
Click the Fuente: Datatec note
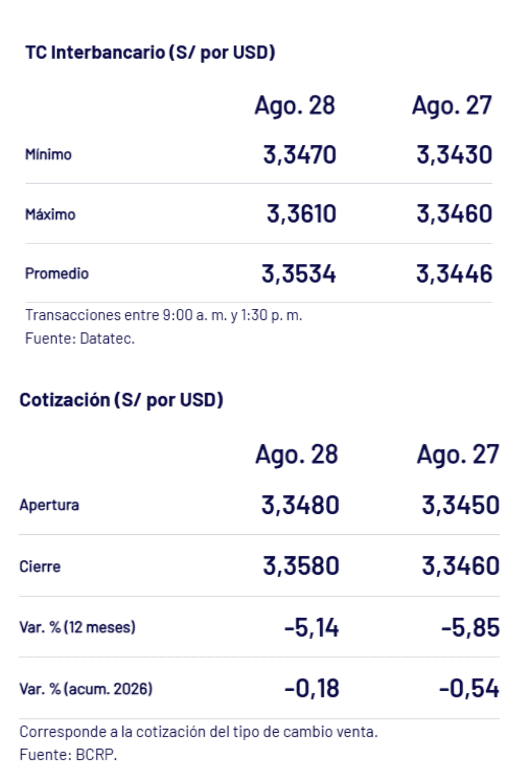pos(80,338)
